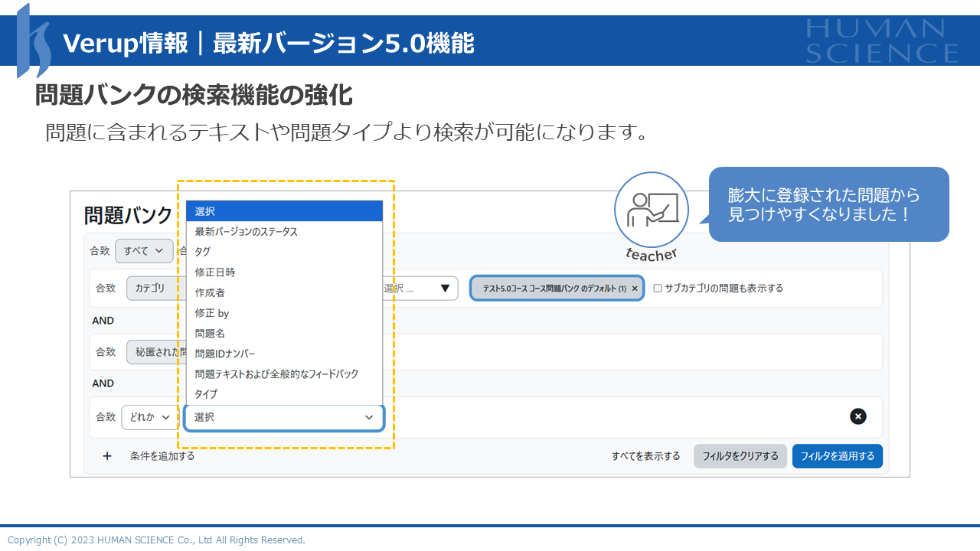Open the すべて match dropdown
Image resolution: width=980 pixels, height=551 pixels.
click(144, 250)
